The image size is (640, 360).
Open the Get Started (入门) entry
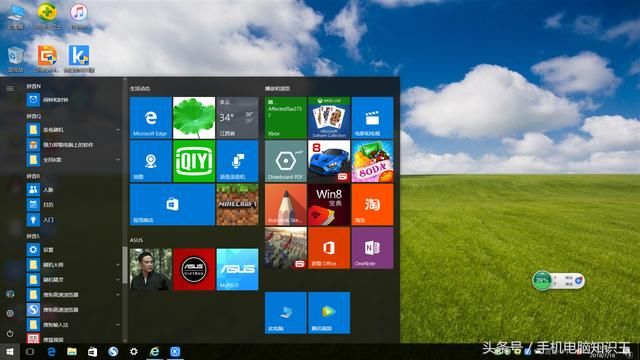coord(73,220)
